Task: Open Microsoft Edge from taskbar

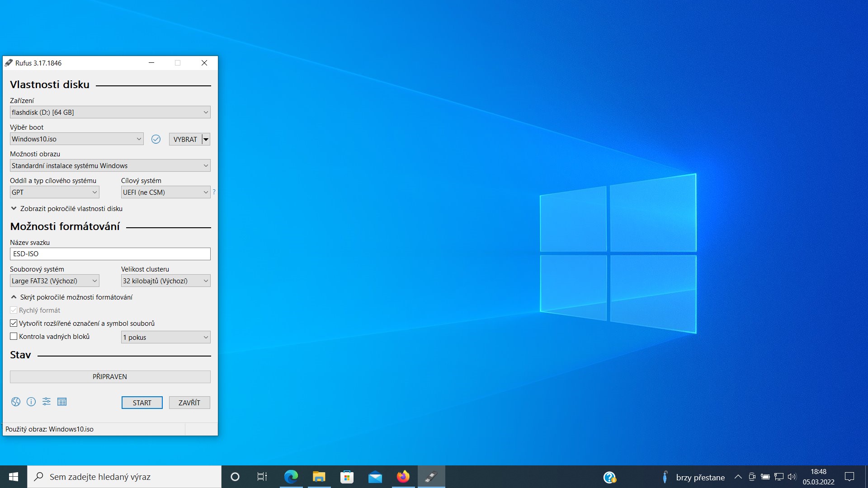Action: click(x=291, y=477)
